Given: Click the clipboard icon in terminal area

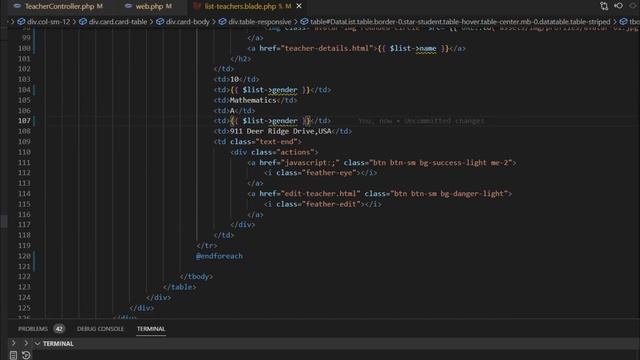Looking at the screenshot, I should (x=13, y=355).
